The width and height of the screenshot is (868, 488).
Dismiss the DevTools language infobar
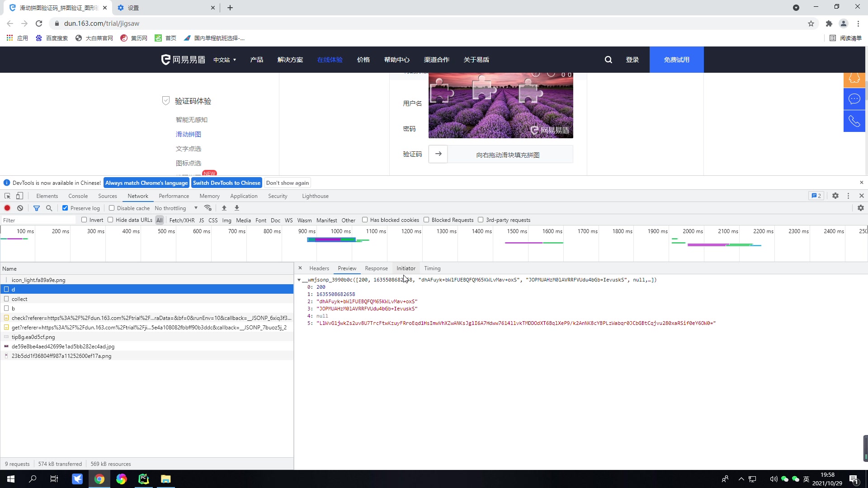(861, 183)
